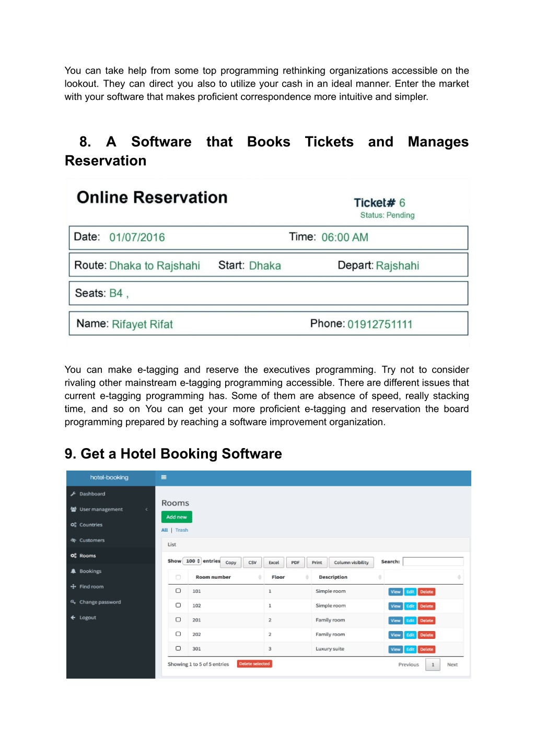
Task: Check the box for room 102
Action: [x=178, y=605]
